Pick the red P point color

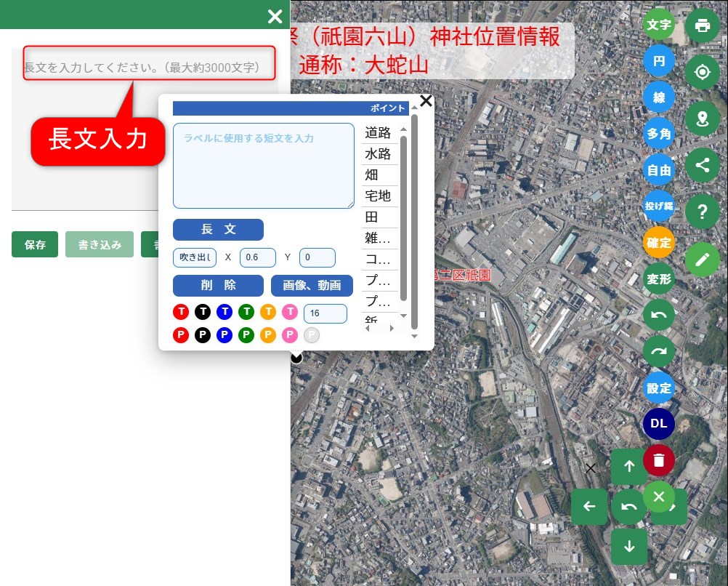tap(181, 335)
